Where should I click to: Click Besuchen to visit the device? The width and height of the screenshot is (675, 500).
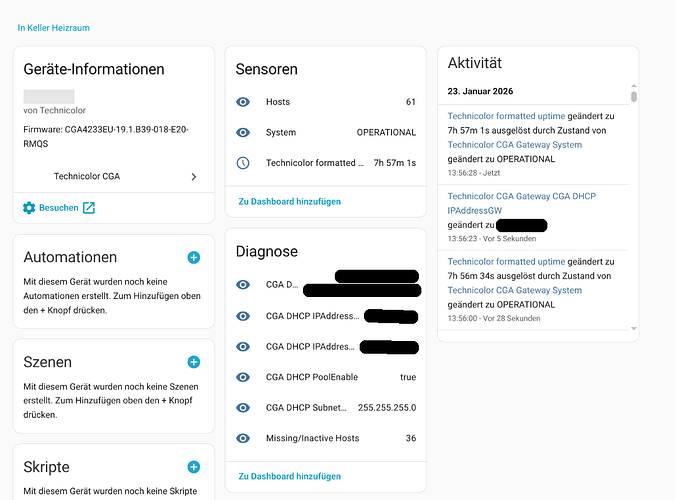point(58,208)
